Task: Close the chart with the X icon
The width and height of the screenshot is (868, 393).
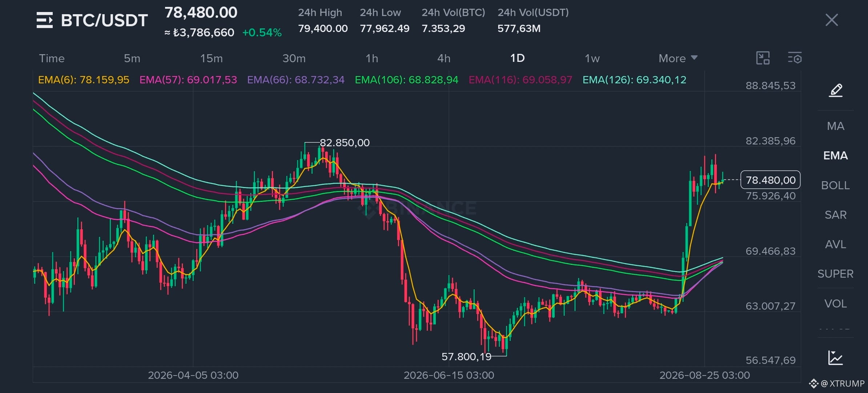Action: click(x=831, y=20)
